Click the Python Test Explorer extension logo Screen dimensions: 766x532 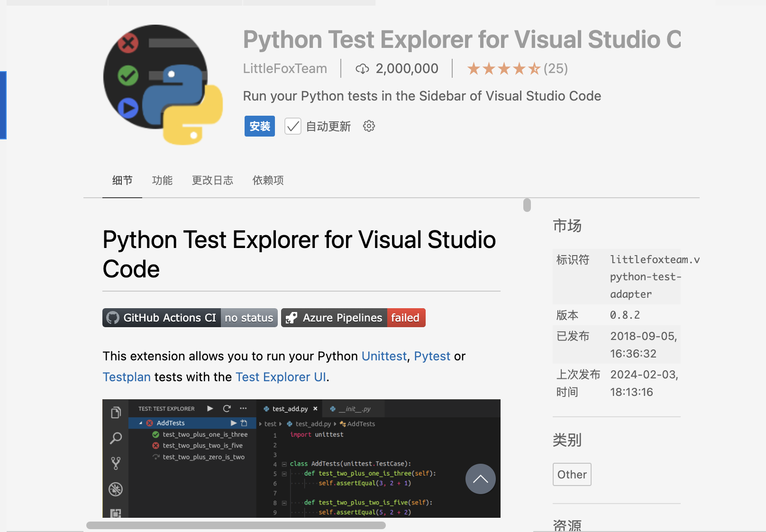(163, 84)
